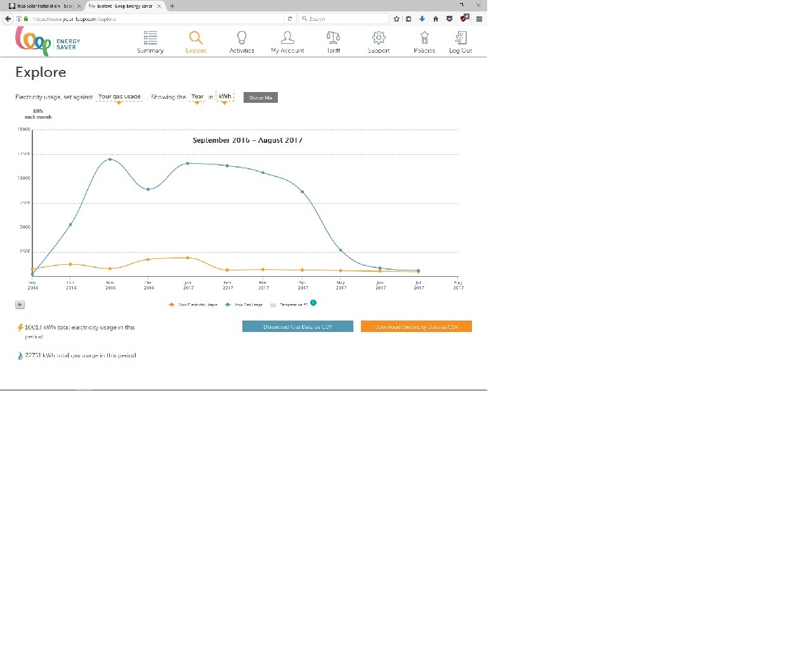812x650 pixels.
Task: Click the Loop Energy Saver logo
Action: 48,41
